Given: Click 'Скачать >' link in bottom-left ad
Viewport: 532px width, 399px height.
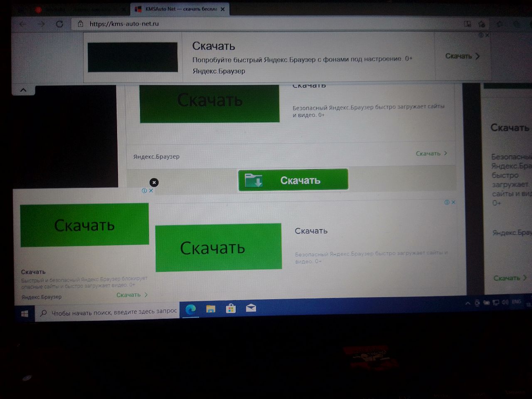Looking at the screenshot, I should (132, 295).
